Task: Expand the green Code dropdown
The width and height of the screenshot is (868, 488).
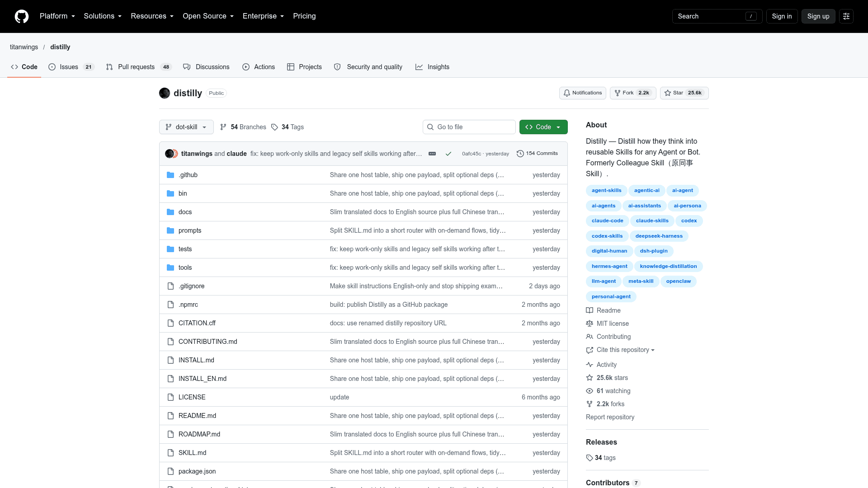Action: pyautogui.click(x=543, y=127)
